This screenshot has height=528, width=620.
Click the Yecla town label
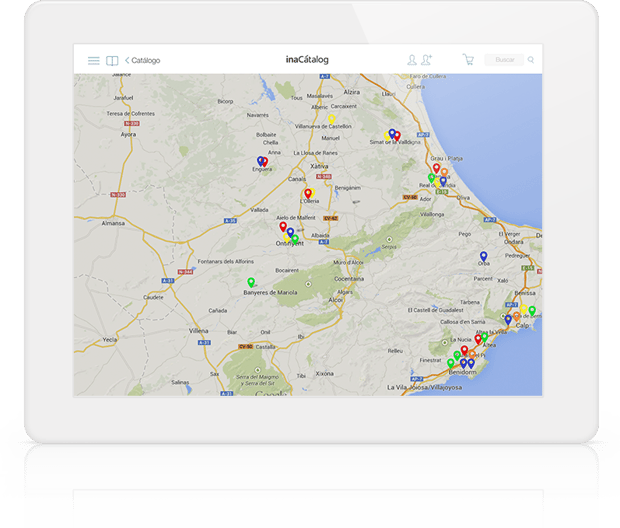(x=110, y=340)
